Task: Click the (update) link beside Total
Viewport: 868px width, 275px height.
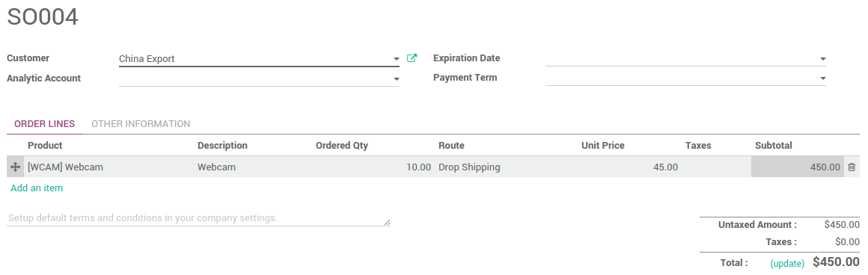Action: pos(786,263)
